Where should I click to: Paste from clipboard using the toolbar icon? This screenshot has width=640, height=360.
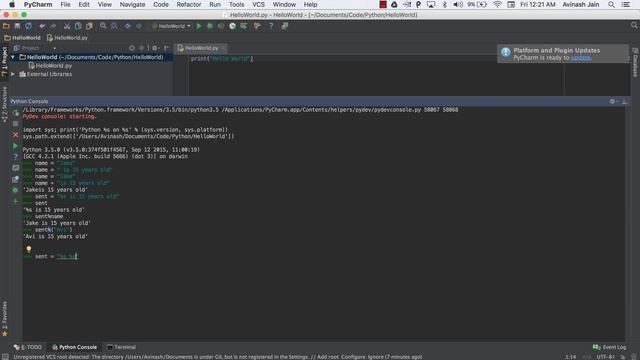tap(89, 26)
